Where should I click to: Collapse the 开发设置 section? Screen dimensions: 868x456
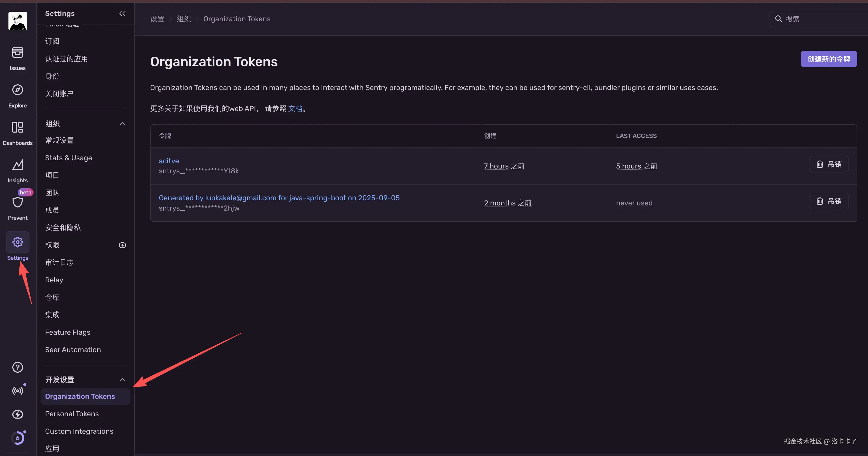click(122, 380)
